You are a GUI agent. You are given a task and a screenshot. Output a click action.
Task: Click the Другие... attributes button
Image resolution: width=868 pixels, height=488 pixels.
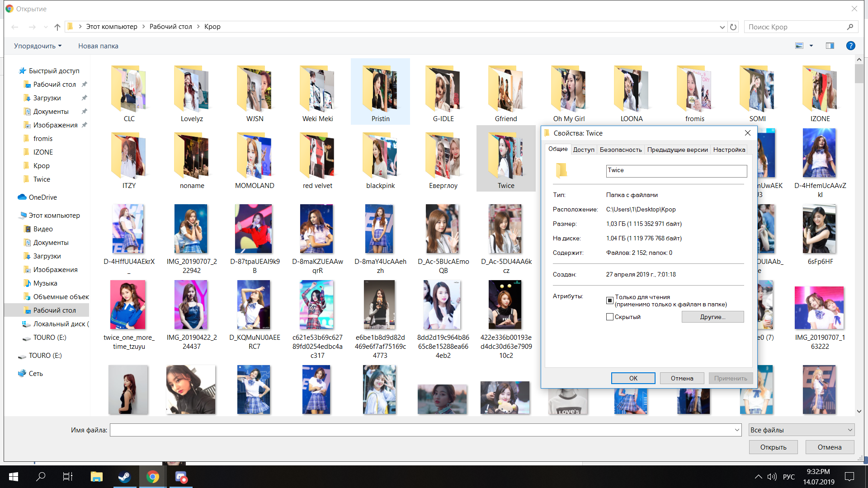[712, 317]
